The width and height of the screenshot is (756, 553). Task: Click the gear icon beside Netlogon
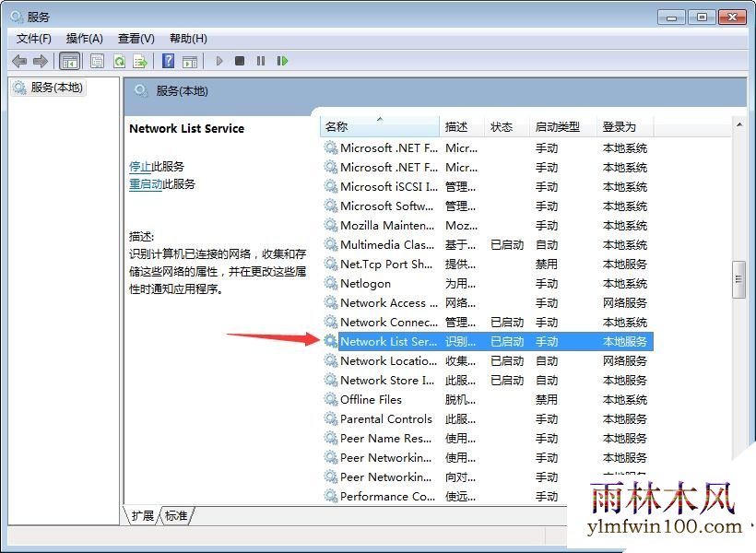tap(331, 283)
